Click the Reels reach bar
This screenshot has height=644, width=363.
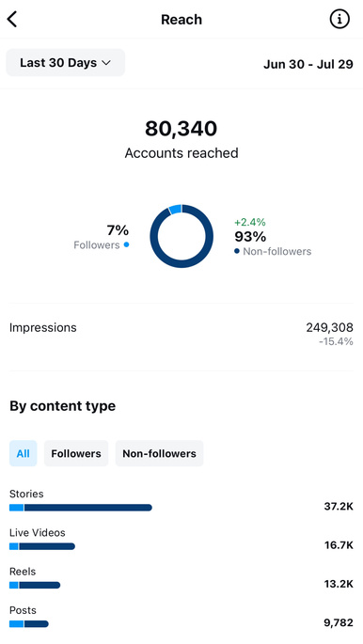click(35, 585)
